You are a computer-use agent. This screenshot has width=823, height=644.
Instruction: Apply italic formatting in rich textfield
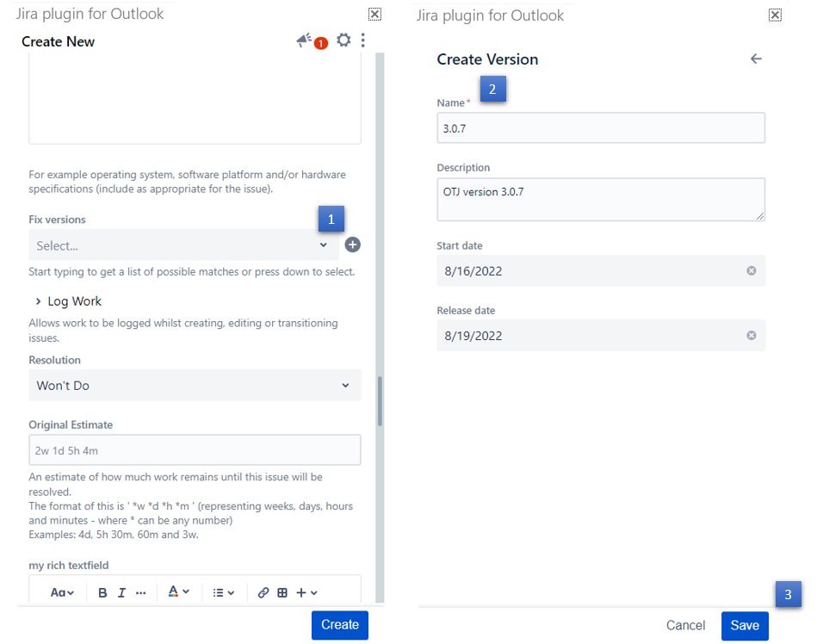pos(121,593)
